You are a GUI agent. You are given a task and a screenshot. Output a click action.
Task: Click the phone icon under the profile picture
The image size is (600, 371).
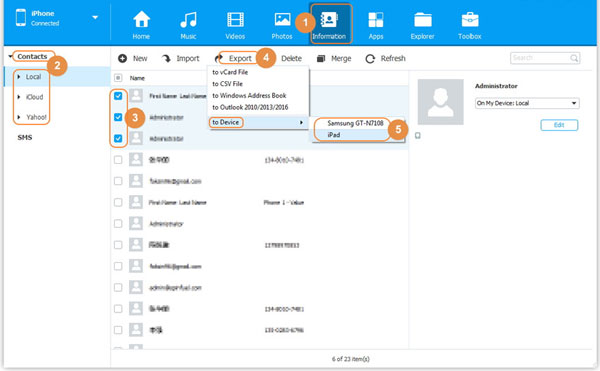(x=418, y=135)
